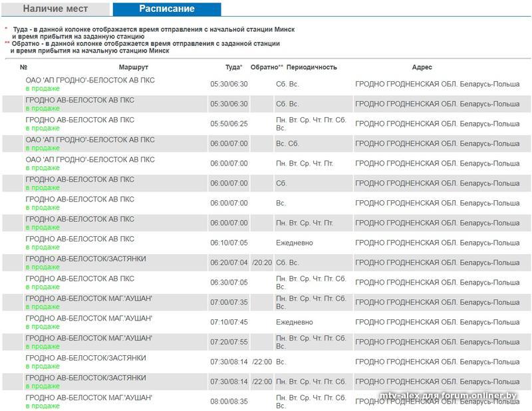Select the Адрес column header
This screenshot has width=532, height=411.
(x=422, y=67)
